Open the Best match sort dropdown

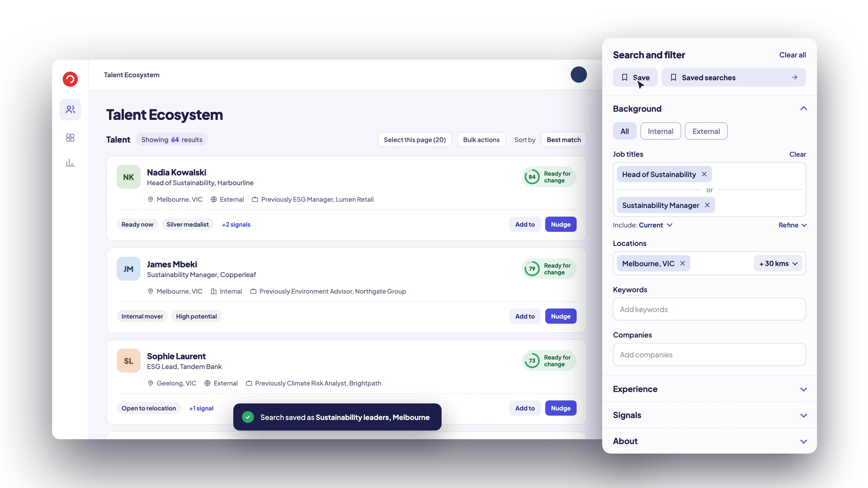point(563,139)
